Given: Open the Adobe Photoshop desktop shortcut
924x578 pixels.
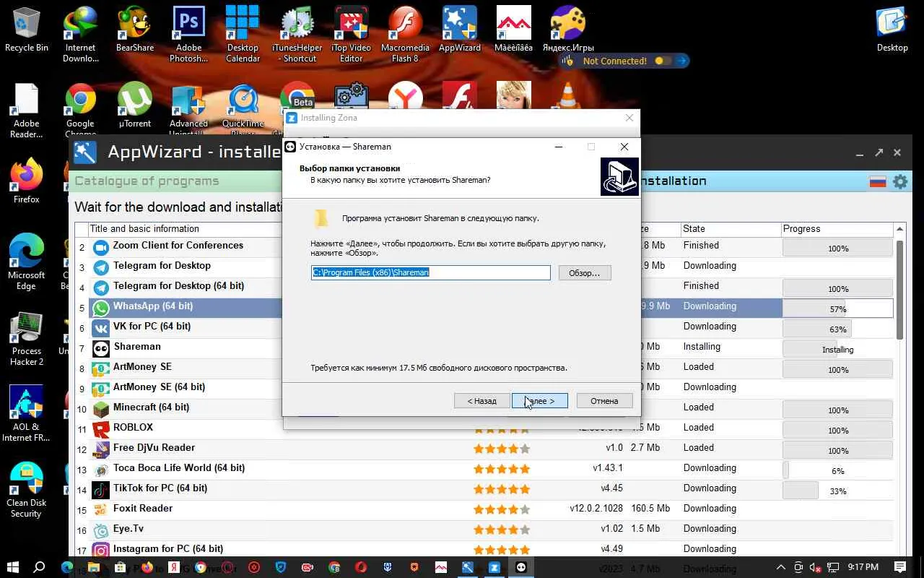Looking at the screenshot, I should coord(188,34).
